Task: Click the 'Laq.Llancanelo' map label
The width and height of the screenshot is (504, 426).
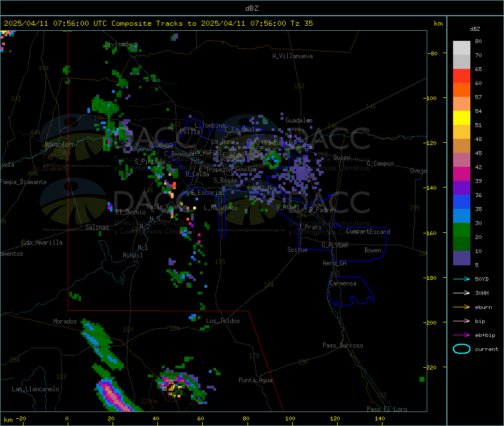Action: [35, 389]
